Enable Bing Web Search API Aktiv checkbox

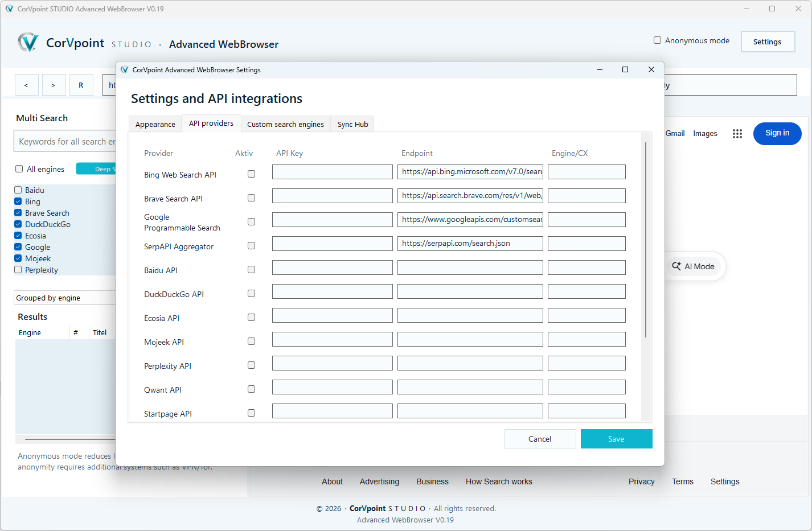251,174
